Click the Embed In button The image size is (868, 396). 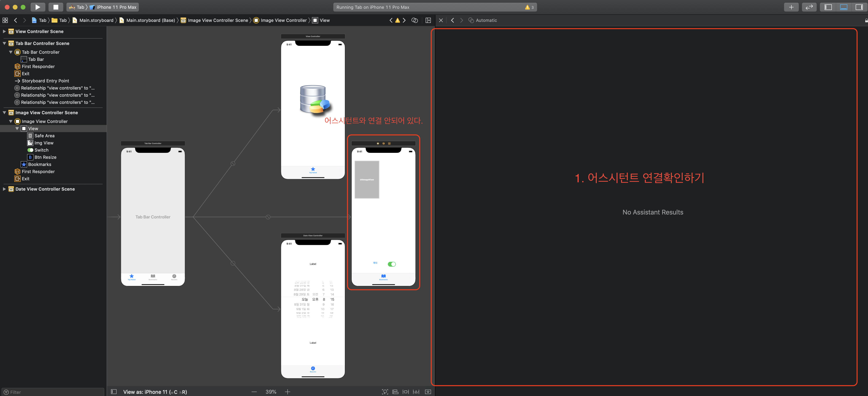[428, 392]
